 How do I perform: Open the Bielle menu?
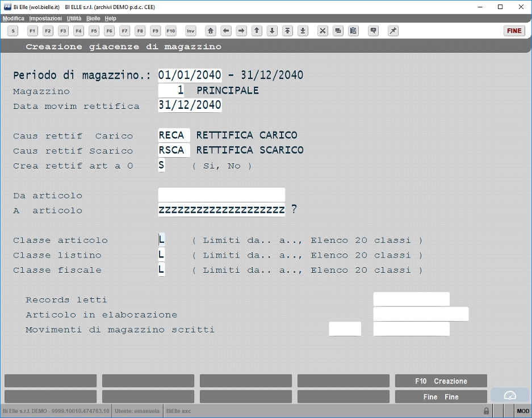93,18
